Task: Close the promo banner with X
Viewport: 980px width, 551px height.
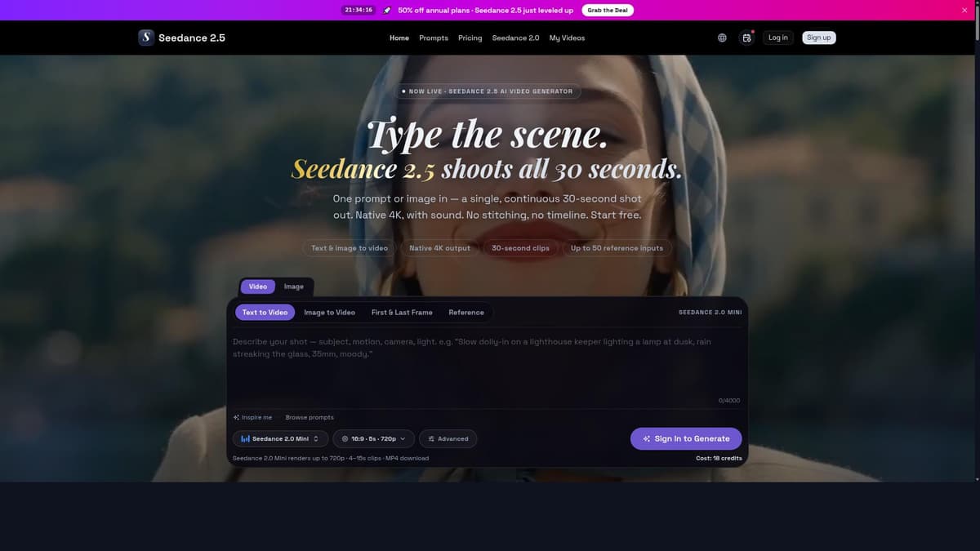Action: click(x=964, y=10)
